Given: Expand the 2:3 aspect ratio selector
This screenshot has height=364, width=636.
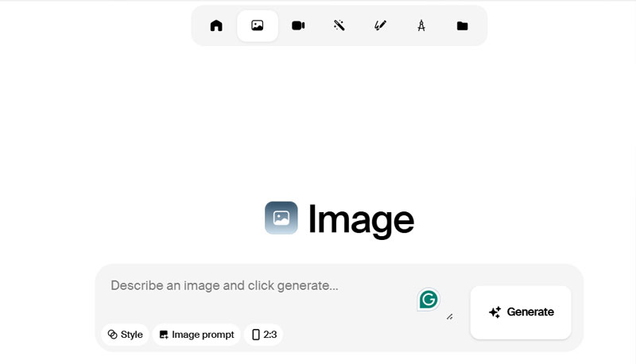Looking at the screenshot, I should [264, 335].
